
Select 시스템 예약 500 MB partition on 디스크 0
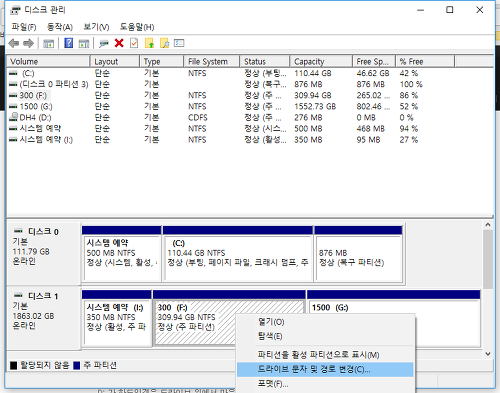coord(122,254)
